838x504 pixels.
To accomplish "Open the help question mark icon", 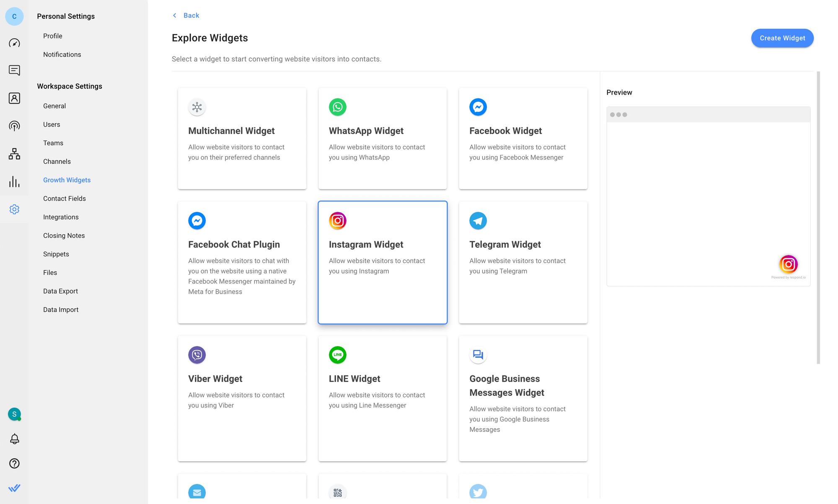I will click(x=14, y=463).
